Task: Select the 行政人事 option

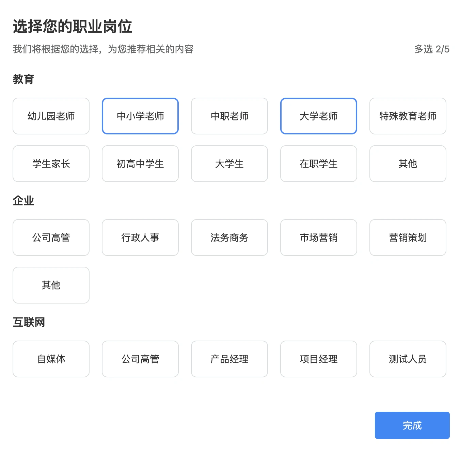Action: pyautogui.click(x=140, y=238)
